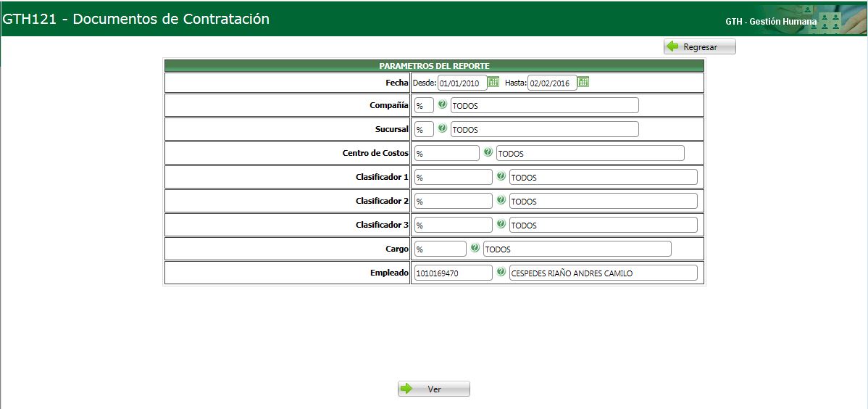Click the GTH - Gestión Humana header text
Viewport: 868px width, 409px height.
pyautogui.click(x=771, y=22)
